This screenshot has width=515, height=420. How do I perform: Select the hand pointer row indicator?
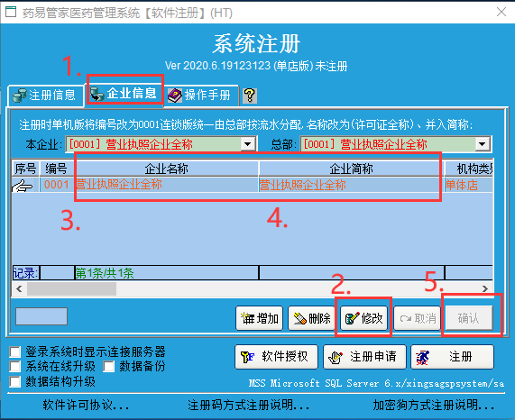click(23, 186)
